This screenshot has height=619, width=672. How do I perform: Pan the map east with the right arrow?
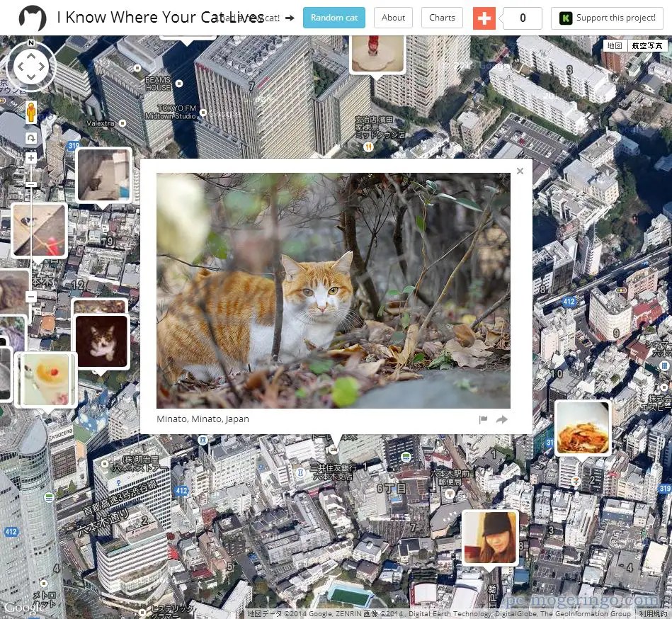(41, 66)
